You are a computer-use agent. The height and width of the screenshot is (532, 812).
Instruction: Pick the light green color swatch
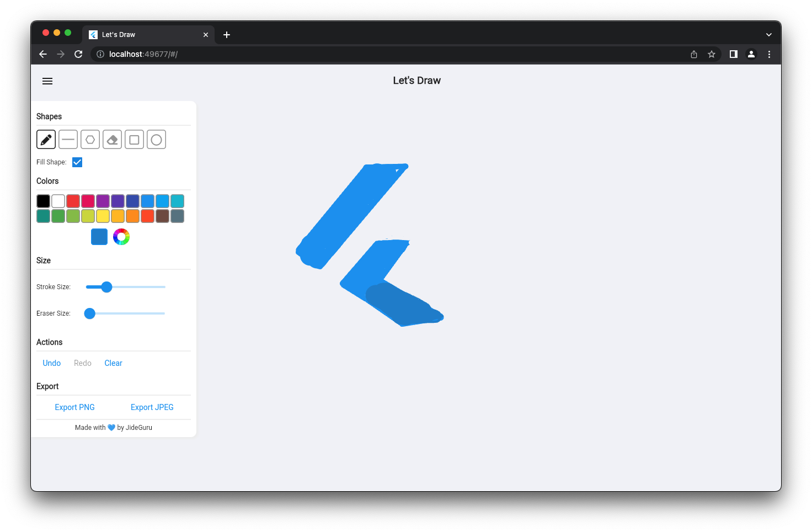tap(73, 216)
